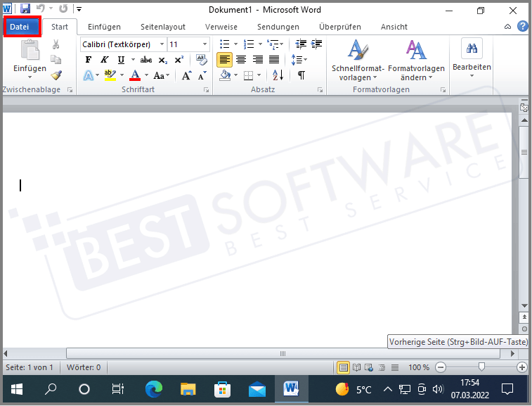
Task: Open the Calibri font name dropdown
Action: tap(162, 44)
